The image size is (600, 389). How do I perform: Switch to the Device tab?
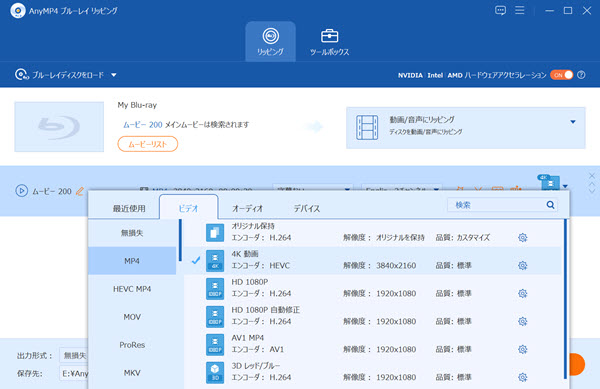307,208
